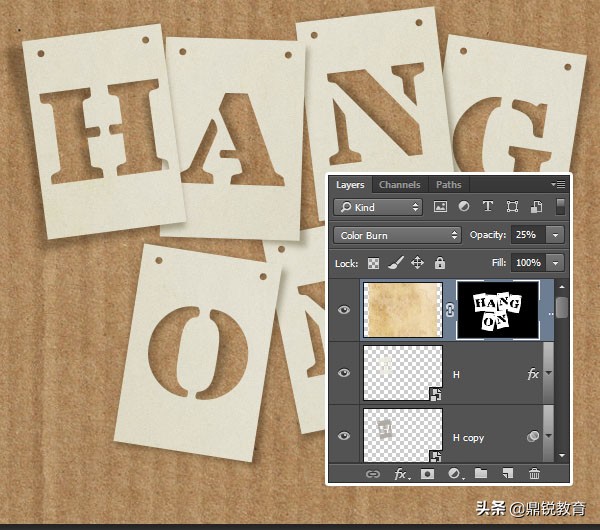Delete layer with the trash icon
Image resolution: width=600 pixels, height=530 pixels.
[x=534, y=473]
